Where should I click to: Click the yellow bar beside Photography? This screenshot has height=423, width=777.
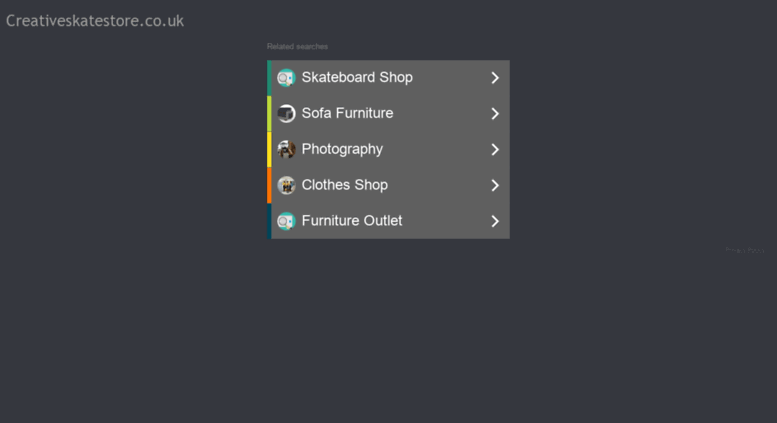[269, 149]
